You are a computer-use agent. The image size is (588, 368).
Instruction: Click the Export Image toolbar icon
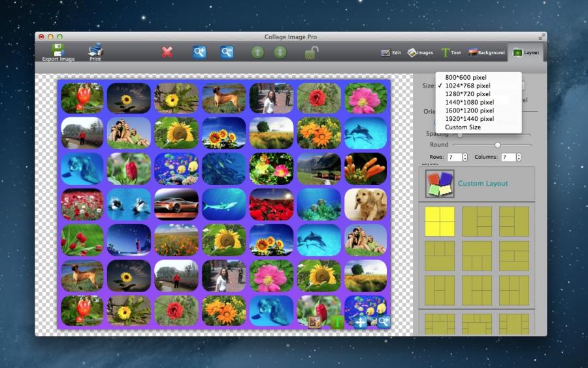click(x=58, y=50)
